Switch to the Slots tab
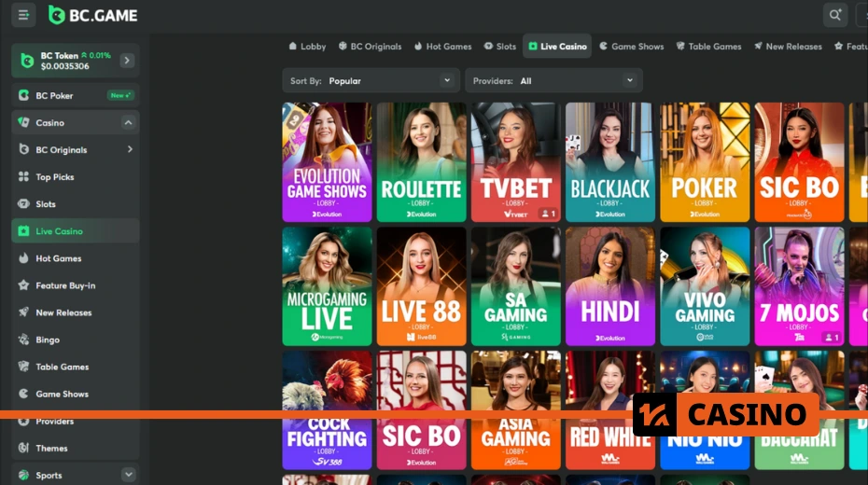Screen dimensions: 868x485 (x=500, y=47)
